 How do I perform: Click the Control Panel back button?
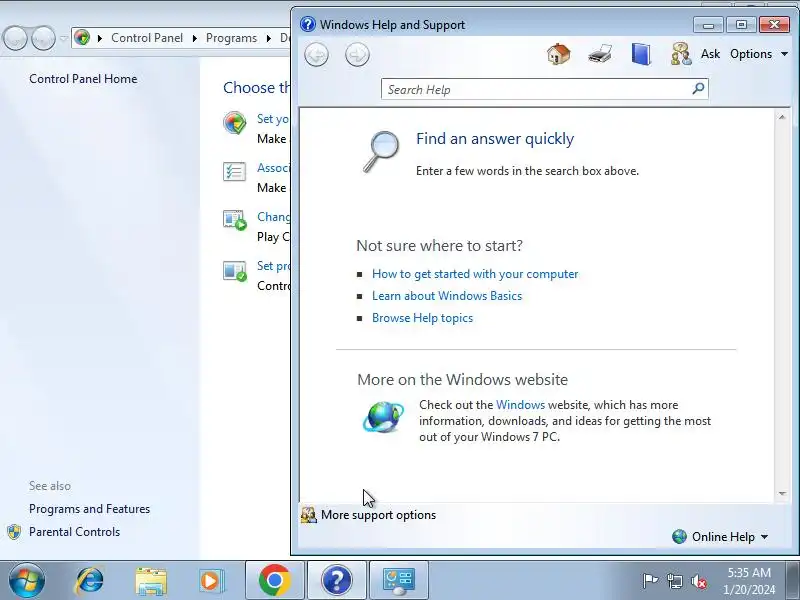[x=15, y=38]
